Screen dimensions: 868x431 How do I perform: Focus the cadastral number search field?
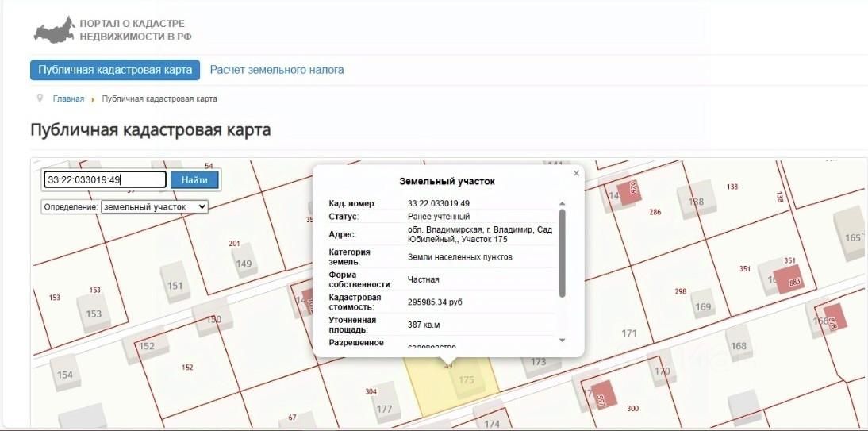coord(106,179)
